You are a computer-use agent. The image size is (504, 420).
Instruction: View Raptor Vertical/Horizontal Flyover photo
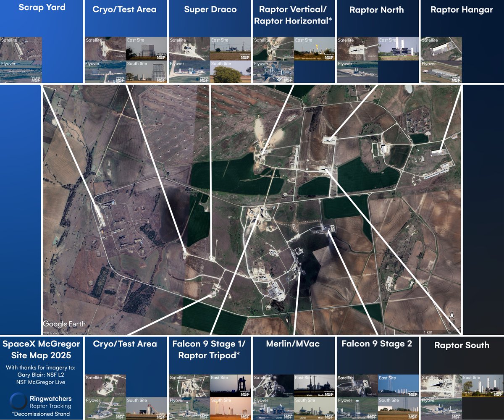pos(273,71)
